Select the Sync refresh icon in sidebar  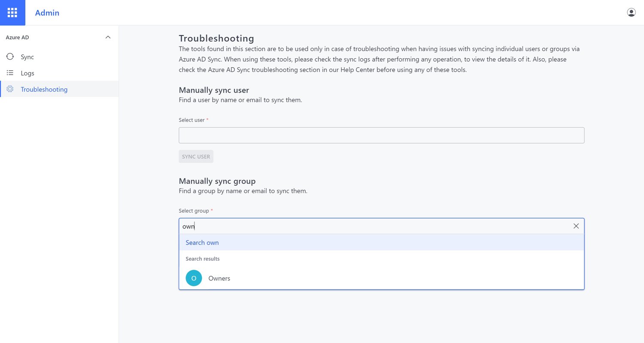coord(10,57)
